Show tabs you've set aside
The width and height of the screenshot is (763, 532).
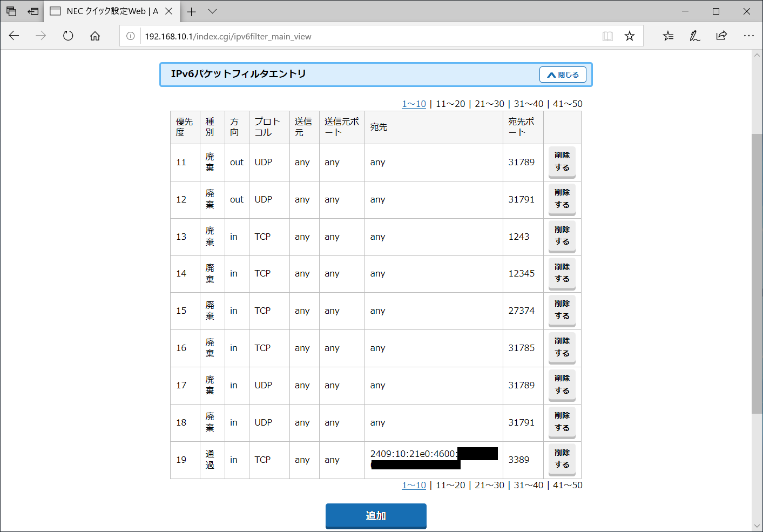(11, 11)
